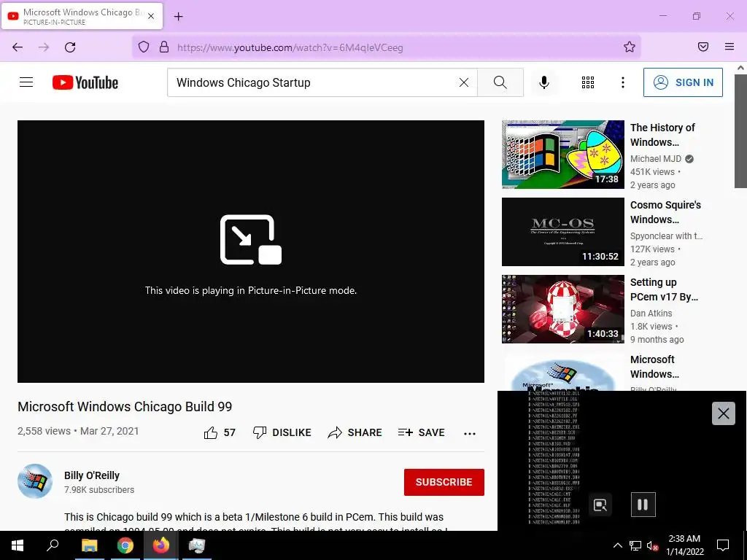Reload the page with the refresh icon
Viewport: 747px width, 560px height.
(x=70, y=47)
